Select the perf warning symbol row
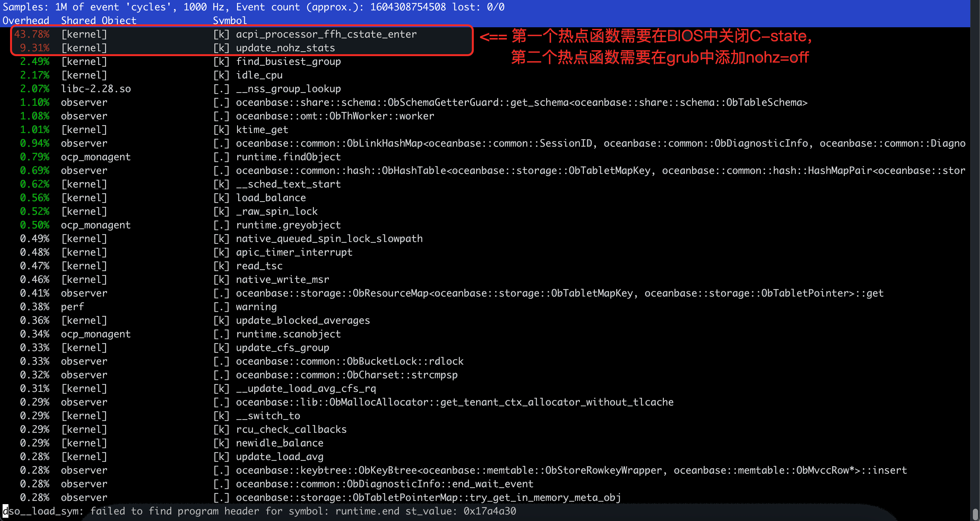Viewport: 980px width, 521px height. coord(485,307)
